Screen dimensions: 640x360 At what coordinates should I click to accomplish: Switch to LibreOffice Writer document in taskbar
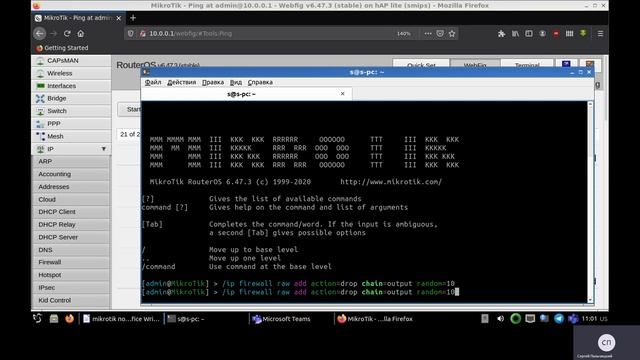(x=121, y=319)
